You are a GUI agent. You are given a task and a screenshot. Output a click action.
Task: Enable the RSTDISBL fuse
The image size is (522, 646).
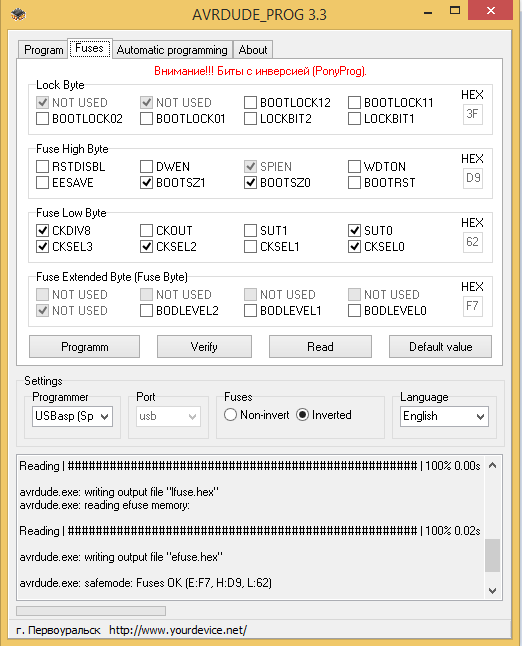(x=42, y=166)
